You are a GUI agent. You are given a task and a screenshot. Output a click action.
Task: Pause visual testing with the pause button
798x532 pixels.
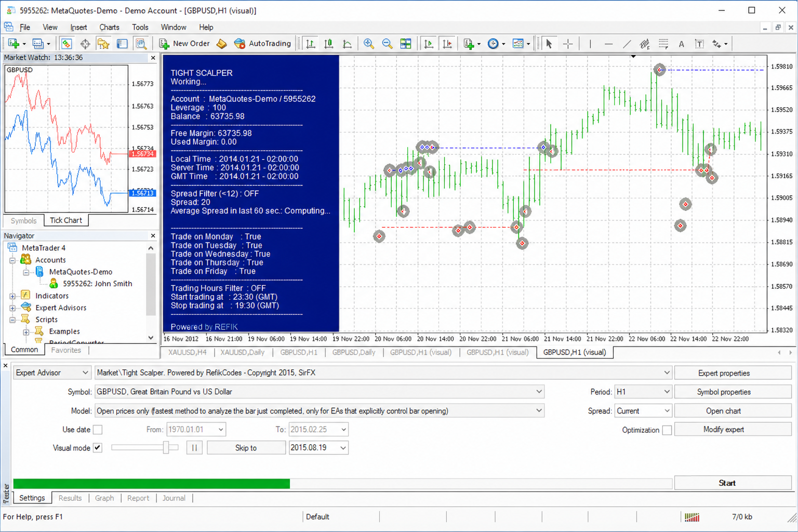[194, 447]
